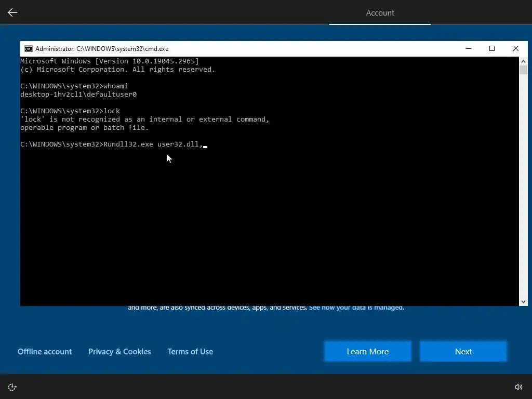The width and height of the screenshot is (532, 399).
Task: Click the volume speaker icon
Action: coord(518,387)
